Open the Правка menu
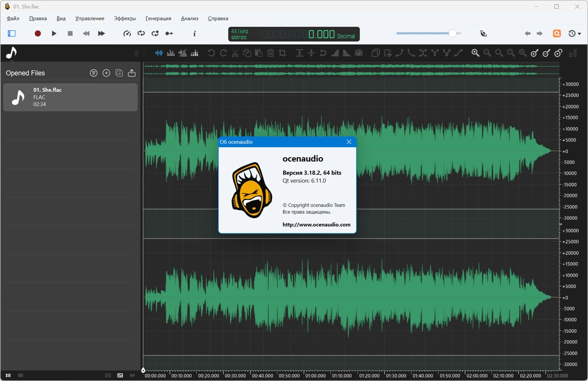The width and height of the screenshot is (588, 381). pos(38,18)
